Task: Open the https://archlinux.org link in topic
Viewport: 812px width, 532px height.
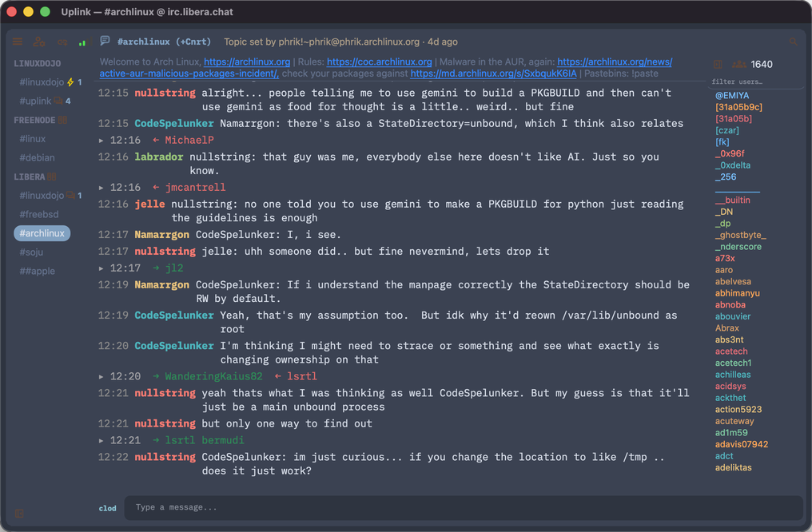Action: (x=246, y=62)
